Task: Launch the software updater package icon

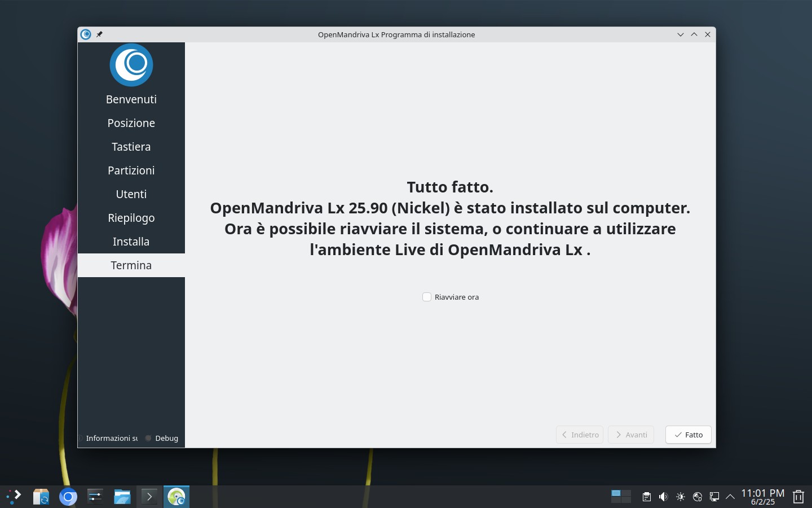Action: click(41, 497)
